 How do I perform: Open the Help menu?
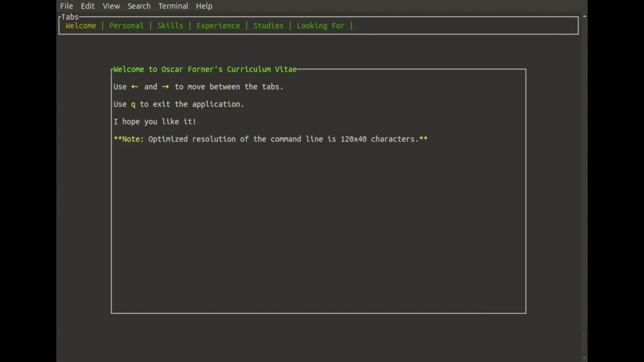tap(204, 6)
